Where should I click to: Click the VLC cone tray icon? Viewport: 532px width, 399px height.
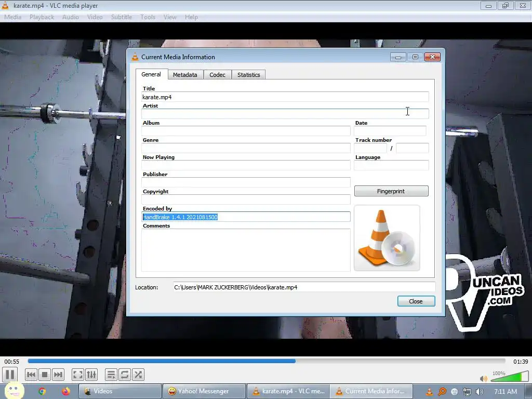click(x=429, y=392)
